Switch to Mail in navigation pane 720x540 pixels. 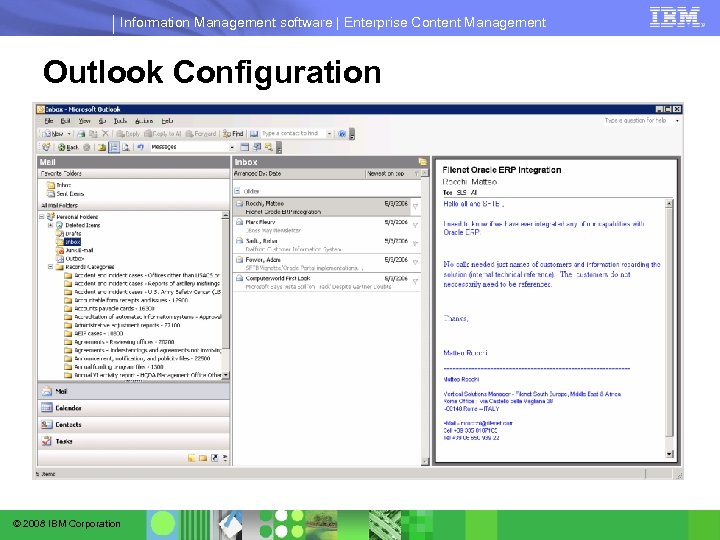[x=134, y=391]
